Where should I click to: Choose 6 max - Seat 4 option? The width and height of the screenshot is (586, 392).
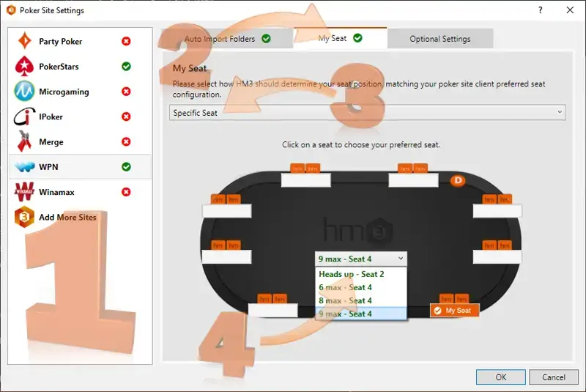click(x=360, y=287)
